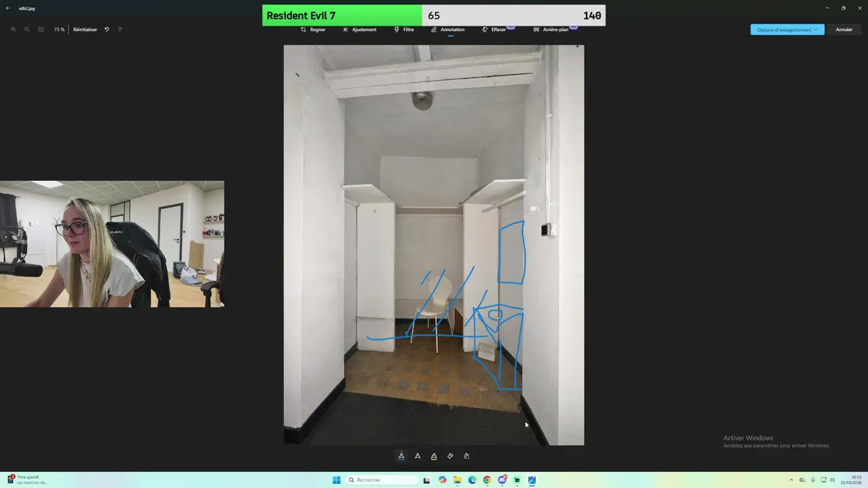Image resolution: width=868 pixels, height=488 pixels.
Task: Click Réinitialiser to reset edits
Action: pos(85,30)
